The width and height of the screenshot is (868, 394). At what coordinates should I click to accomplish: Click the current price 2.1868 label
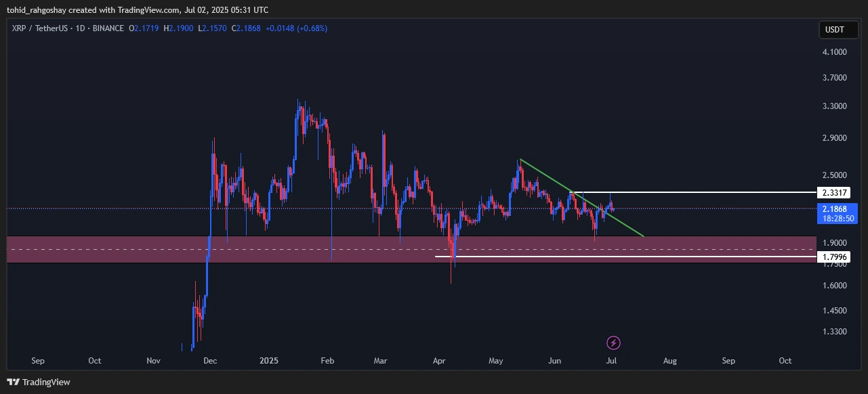click(x=838, y=214)
